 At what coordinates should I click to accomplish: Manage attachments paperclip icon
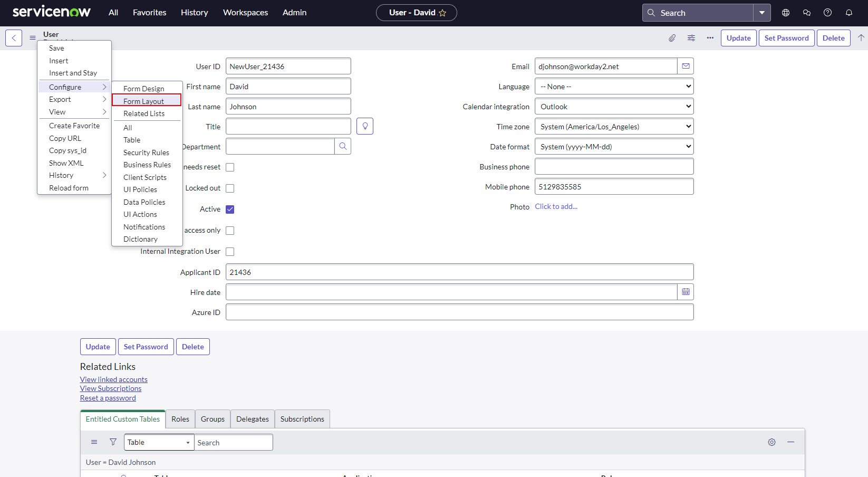pyautogui.click(x=672, y=38)
